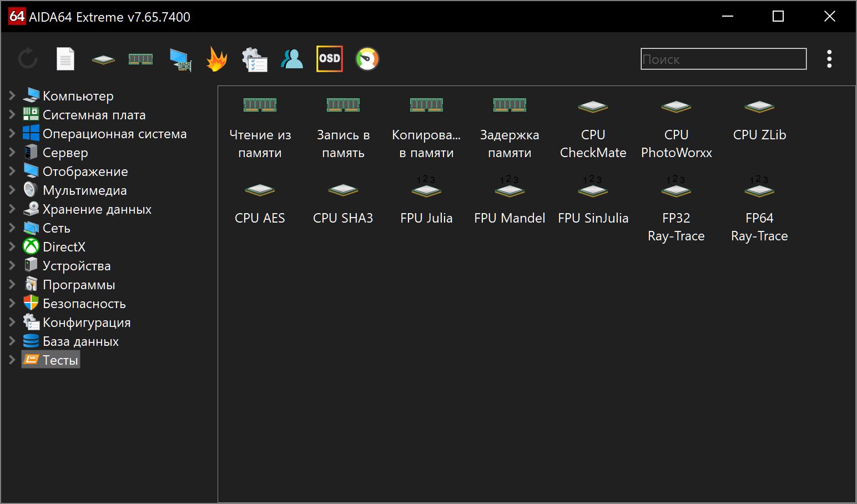857x504 pixels.
Task: Click the grayed refresh arrow button
Action: tap(28, 59)
